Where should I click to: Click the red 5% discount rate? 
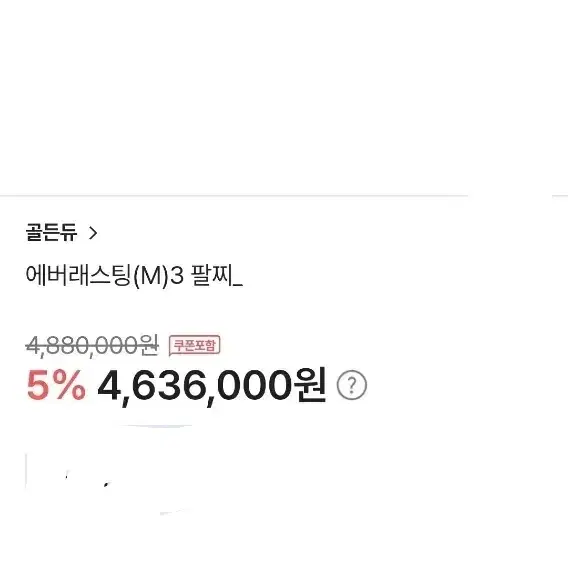click(57, 385)
